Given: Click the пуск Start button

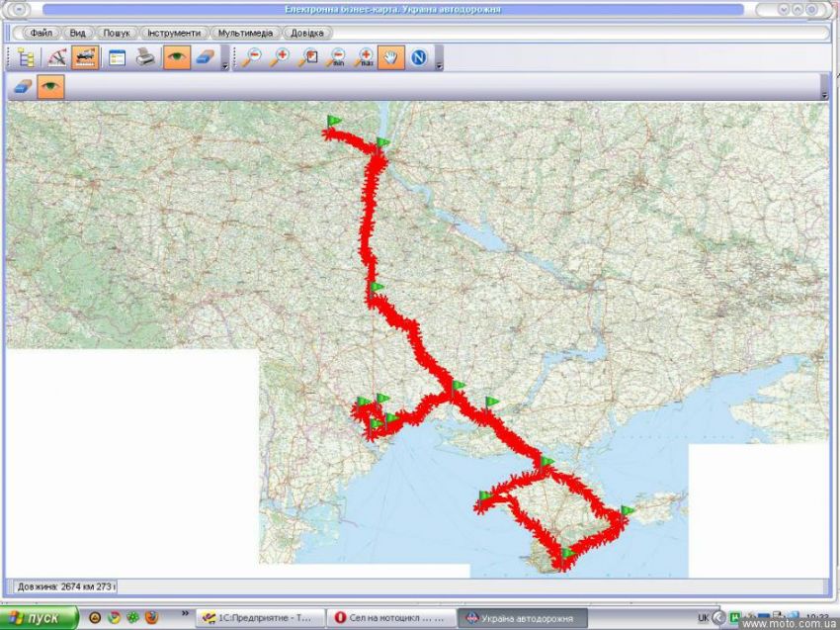Looking at the screenshot, I should (40, 617).
